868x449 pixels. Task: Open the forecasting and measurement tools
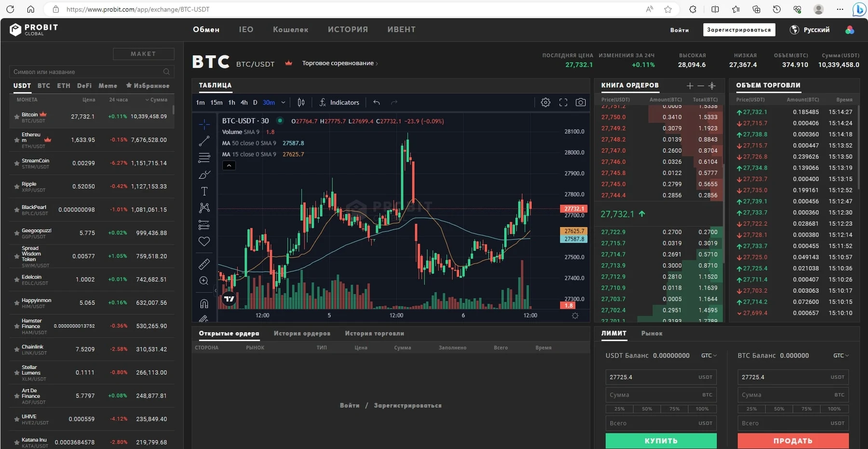coord(204,225)
